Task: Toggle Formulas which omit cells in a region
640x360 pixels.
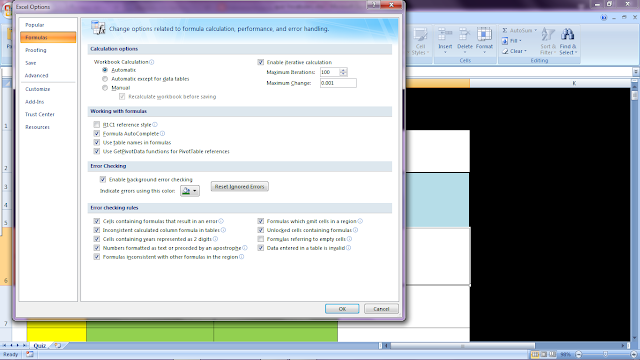Action: click(x=260, y=221)
